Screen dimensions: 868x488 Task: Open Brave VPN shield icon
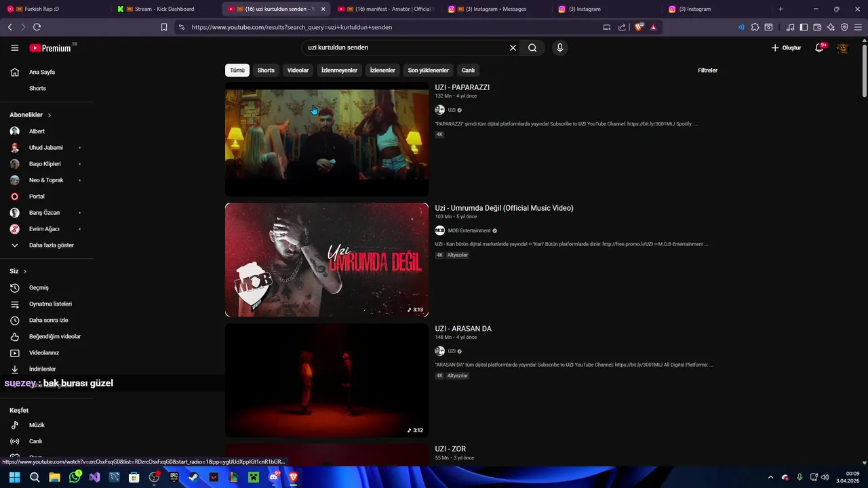coord(844,27)
